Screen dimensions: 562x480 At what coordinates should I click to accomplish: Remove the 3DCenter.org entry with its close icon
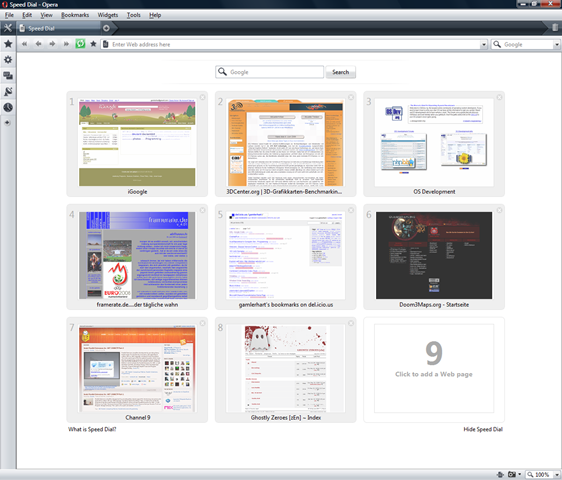[x=351, y=97]
